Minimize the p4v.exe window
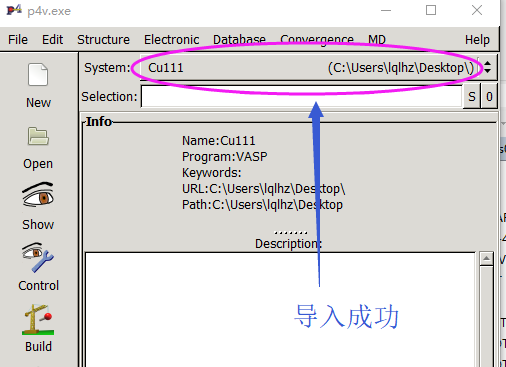 pos(386,10)
